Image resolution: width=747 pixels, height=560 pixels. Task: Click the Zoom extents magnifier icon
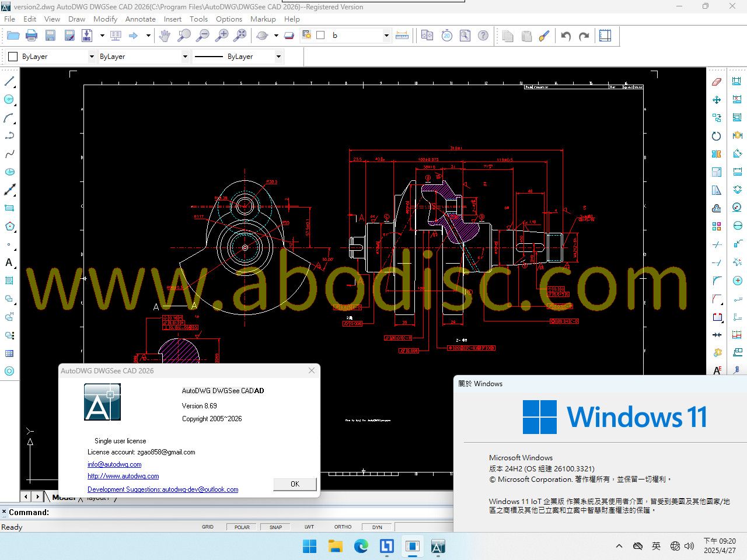click(x=240, y=36)
